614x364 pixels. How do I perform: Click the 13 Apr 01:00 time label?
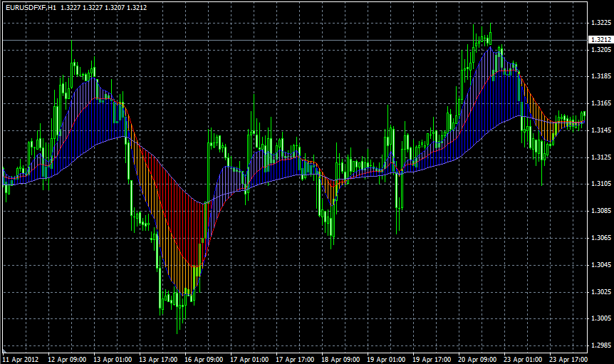click(113, 359)
